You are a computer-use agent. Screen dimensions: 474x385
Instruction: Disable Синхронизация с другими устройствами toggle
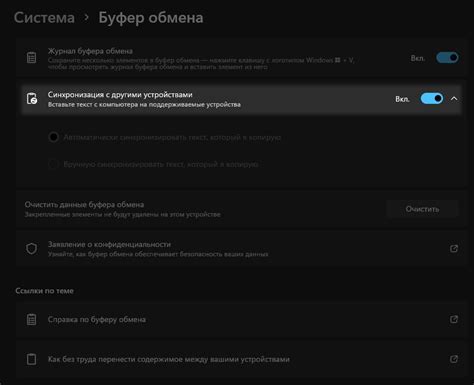(x=432, y=99)
